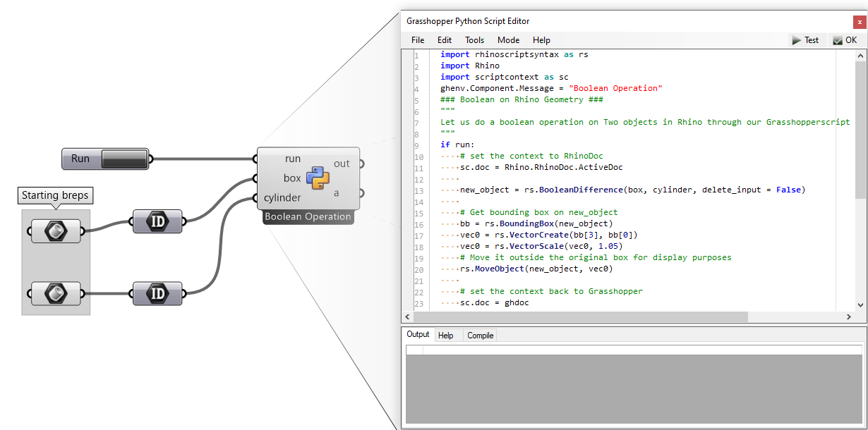Switch to the Output tab
The image size is (868, 430).
pos(418,335)
